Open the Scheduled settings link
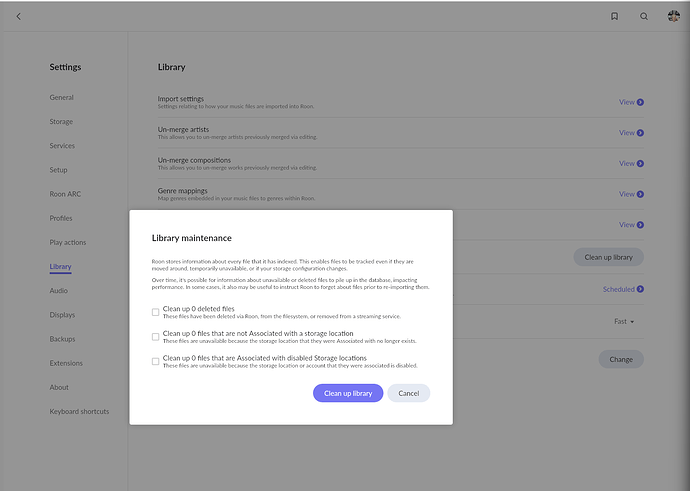The height and width of the screenshot is (491, 690). [x=619, y=289]
